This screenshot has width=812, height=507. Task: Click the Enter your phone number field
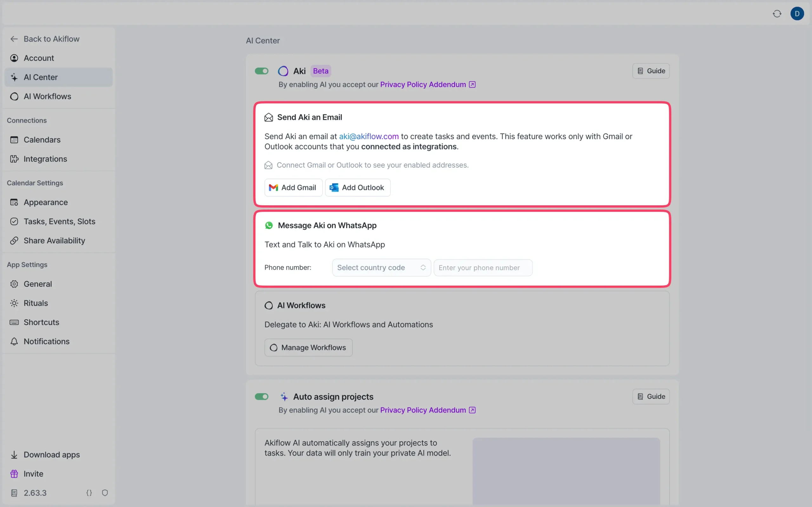[x=482, y=267]
